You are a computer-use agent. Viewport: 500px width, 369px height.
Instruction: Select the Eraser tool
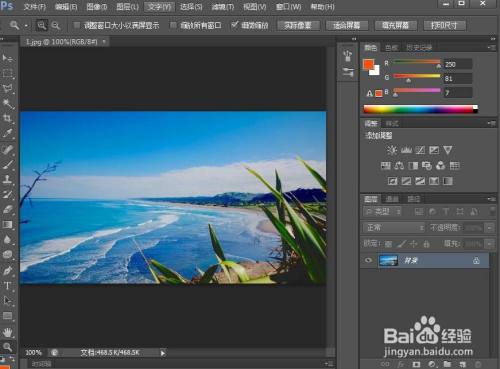[7, 209]
